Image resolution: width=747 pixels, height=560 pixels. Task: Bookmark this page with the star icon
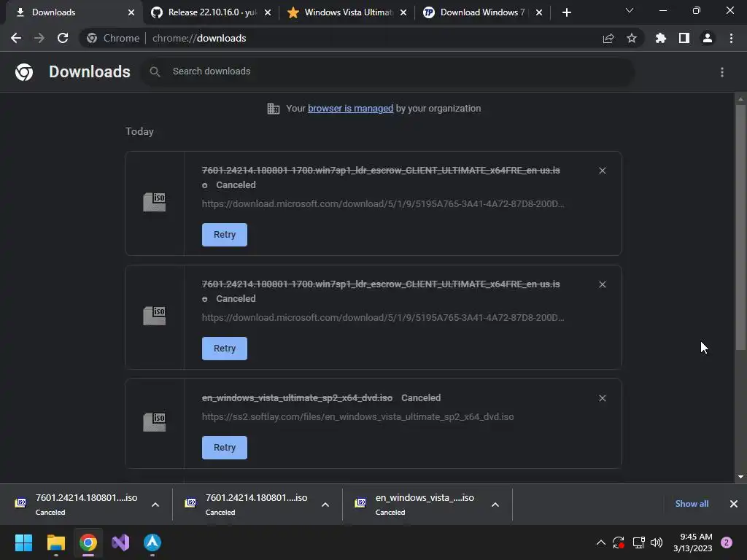[x=632, y=38]
